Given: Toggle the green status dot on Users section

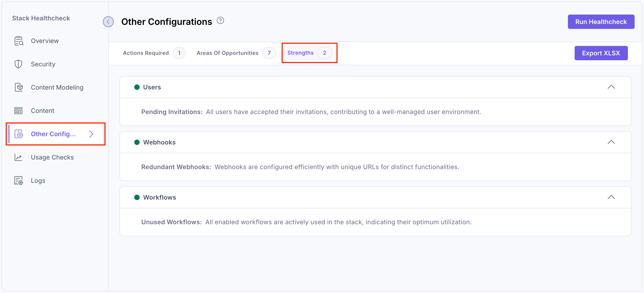Looking at the screenshot, I should tap(137, 87).
